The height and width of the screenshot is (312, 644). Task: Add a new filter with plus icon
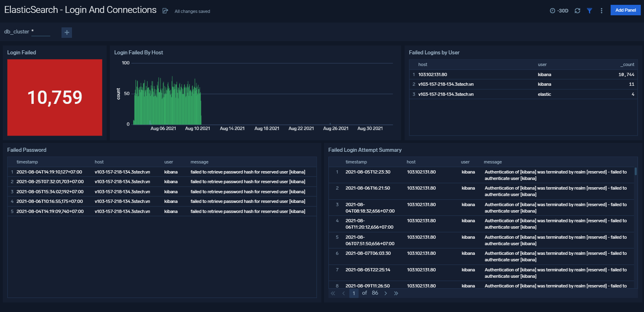point(67,33)
